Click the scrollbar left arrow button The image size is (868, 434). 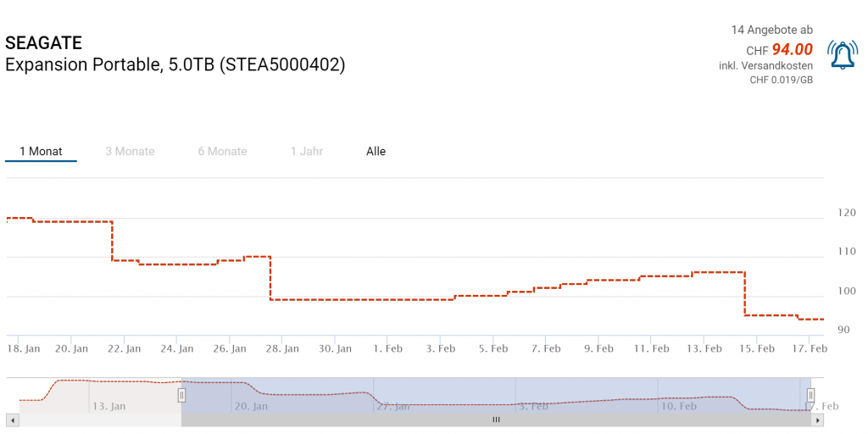11,420
